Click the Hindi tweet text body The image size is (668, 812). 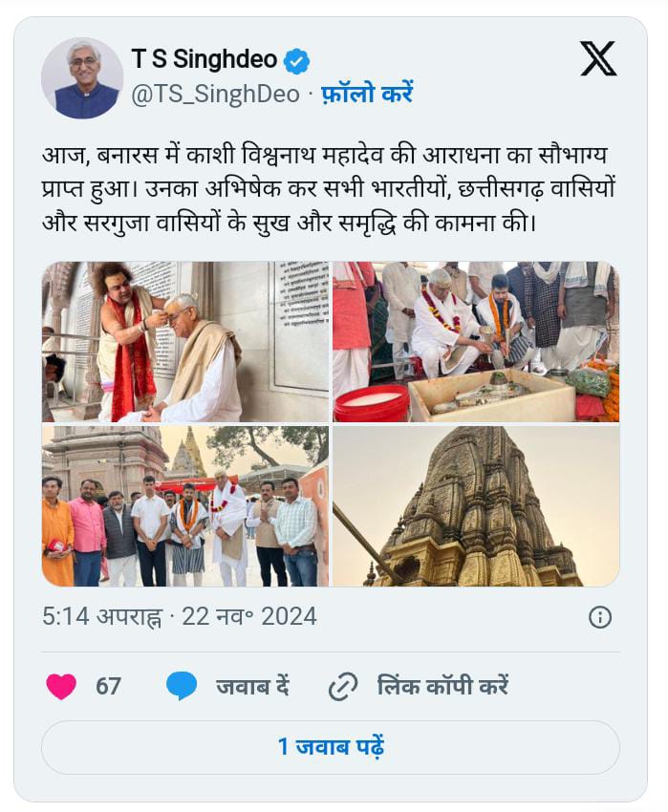coord(328,189)
